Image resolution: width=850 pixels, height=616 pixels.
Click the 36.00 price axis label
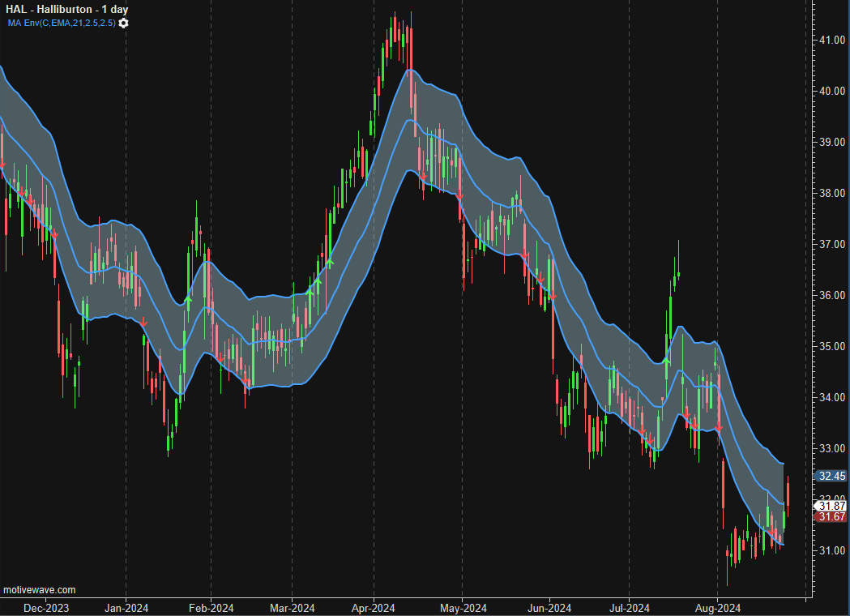tap(832, 296)
